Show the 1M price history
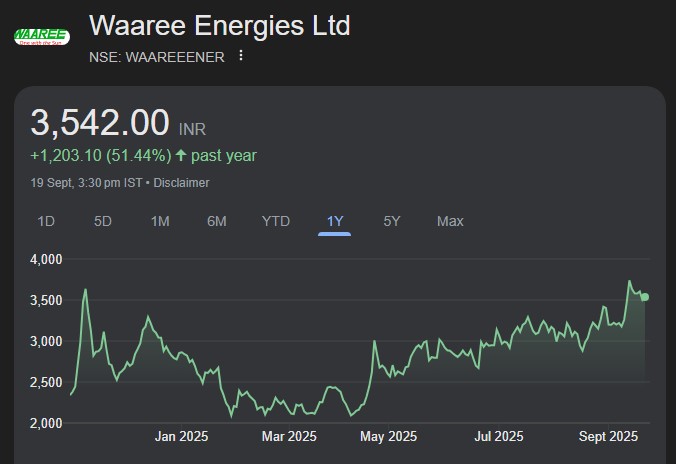 pyautogui.click(x=160, y=221)
